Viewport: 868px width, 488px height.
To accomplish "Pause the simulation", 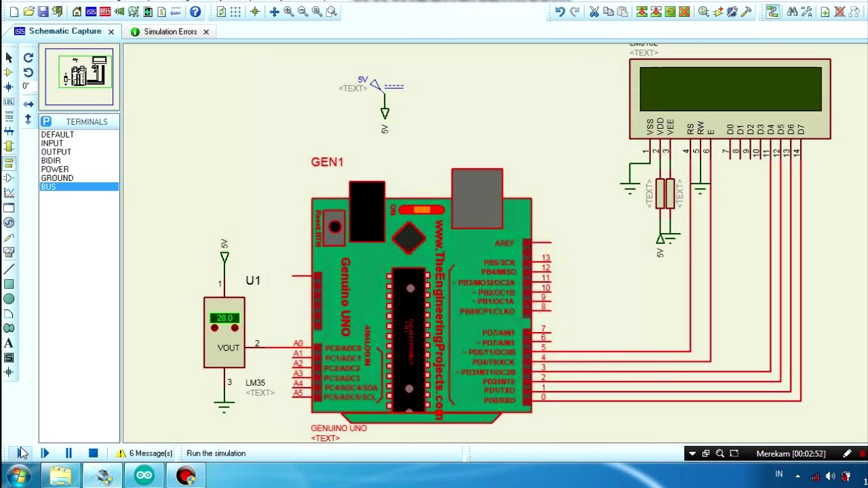I will (68, 453).
